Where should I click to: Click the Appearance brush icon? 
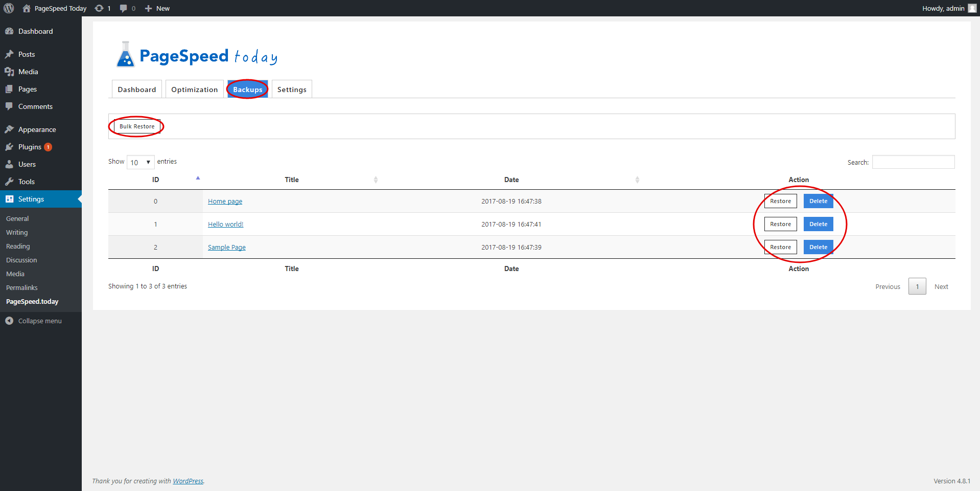click(x=9, y=129)
